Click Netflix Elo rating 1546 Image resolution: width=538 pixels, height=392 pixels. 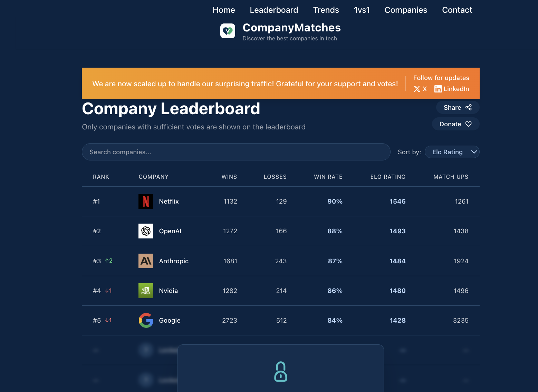click(x=397, y=201)
